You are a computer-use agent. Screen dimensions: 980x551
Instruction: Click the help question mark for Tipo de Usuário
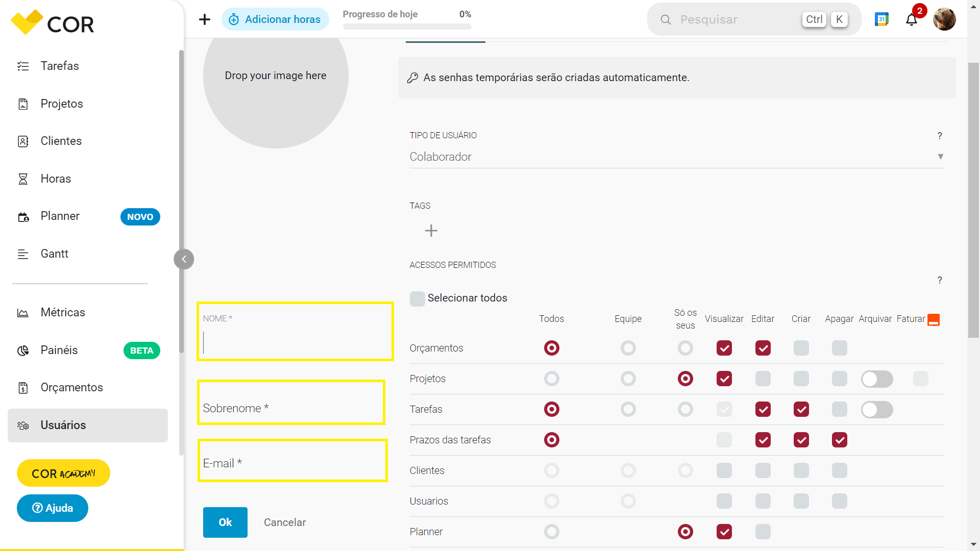tap(940, 136)
